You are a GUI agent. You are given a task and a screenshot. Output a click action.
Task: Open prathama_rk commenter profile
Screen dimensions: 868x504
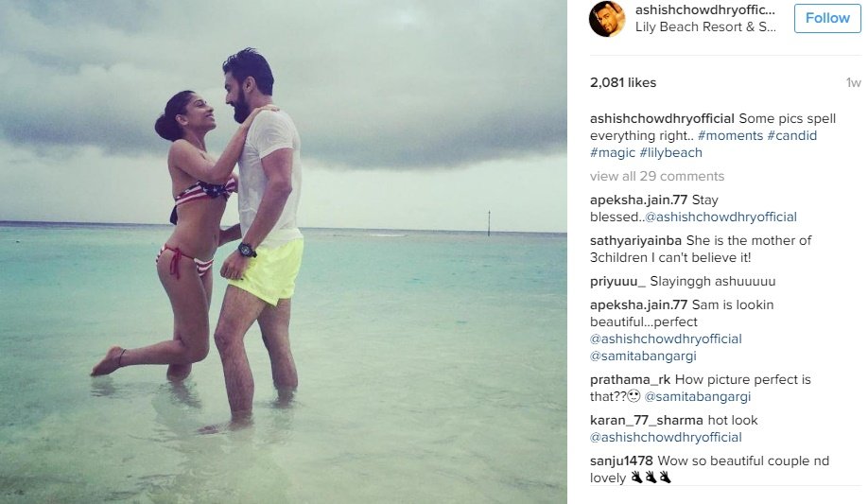click(x=630, y=380)
